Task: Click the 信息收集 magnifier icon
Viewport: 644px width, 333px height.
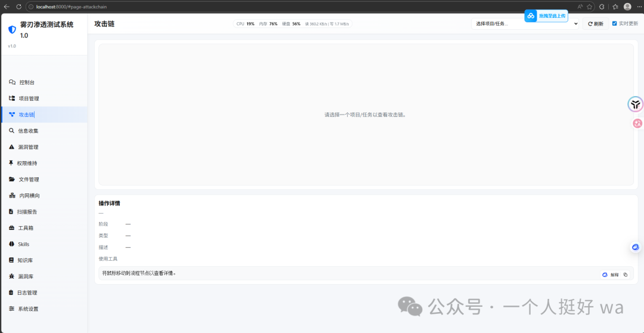Action: point(11,131)
